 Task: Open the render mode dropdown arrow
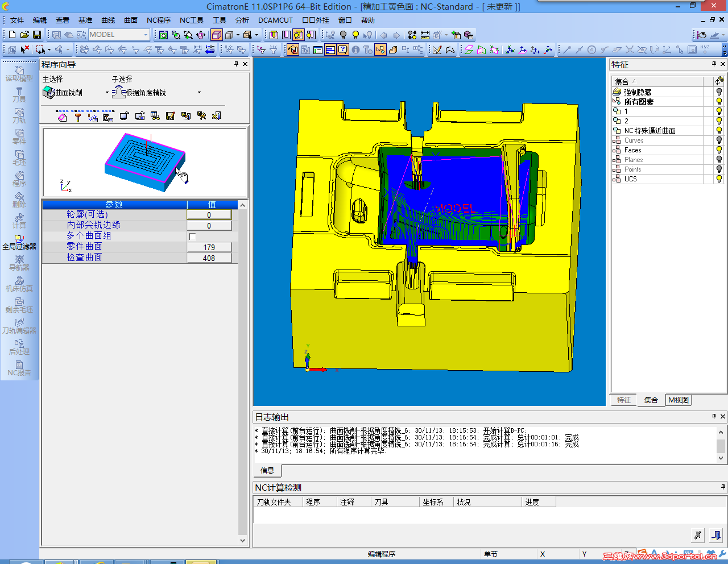pyautogui.click(x=238, y=35)
